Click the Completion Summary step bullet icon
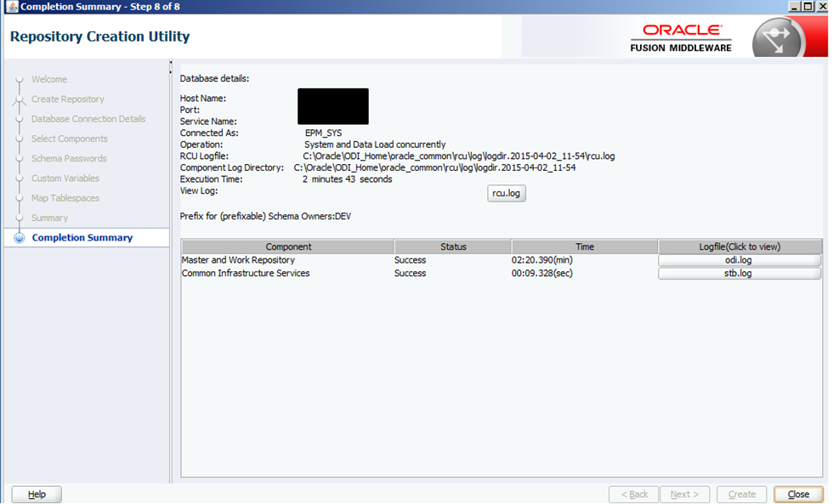Screen dimensions: 833x504 point(19,238)
